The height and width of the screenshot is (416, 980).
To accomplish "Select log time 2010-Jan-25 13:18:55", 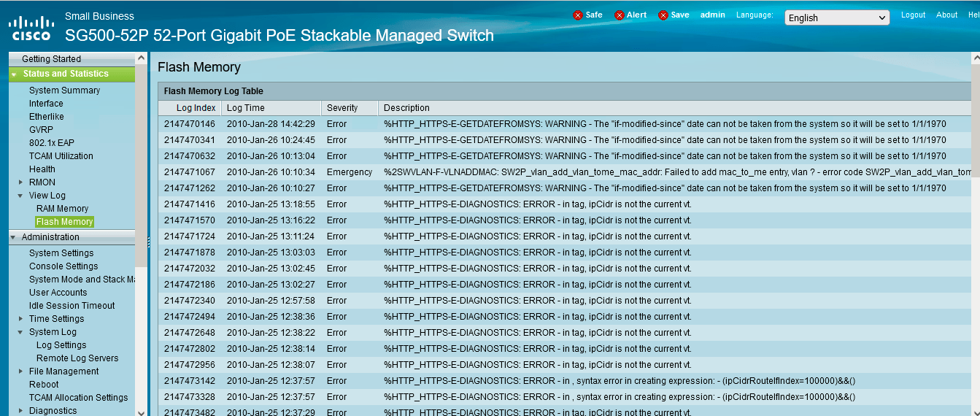I will click(x=271, y=204).
